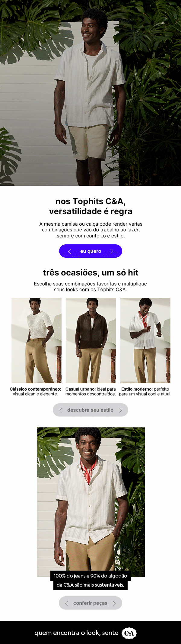
Task: Open the Estilo moderno look photo
Action: 145,340
